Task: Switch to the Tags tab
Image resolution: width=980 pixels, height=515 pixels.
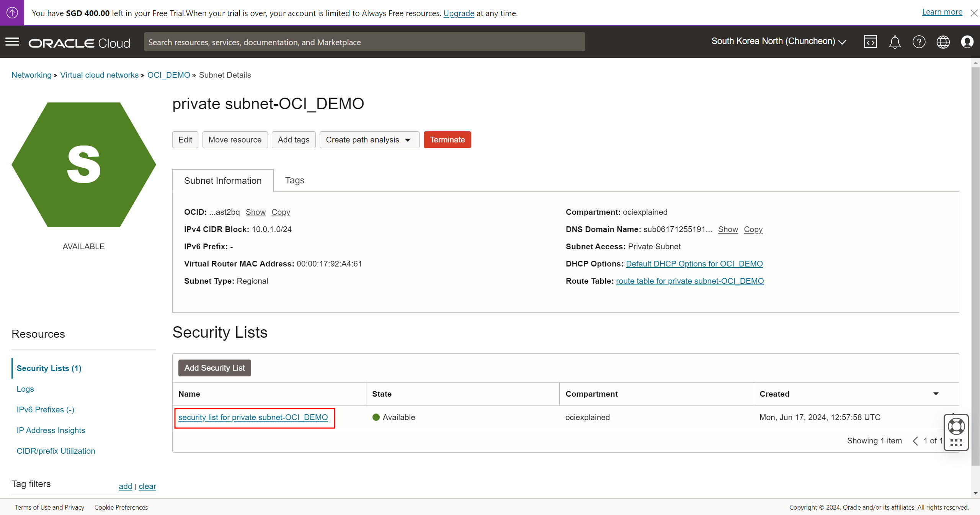Action: (294, 180)
